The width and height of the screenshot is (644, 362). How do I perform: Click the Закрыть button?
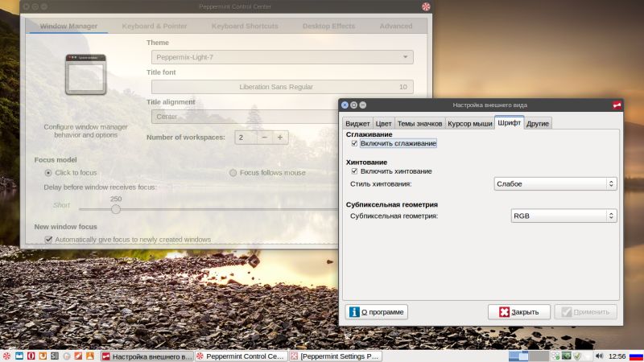pos(519,312)
